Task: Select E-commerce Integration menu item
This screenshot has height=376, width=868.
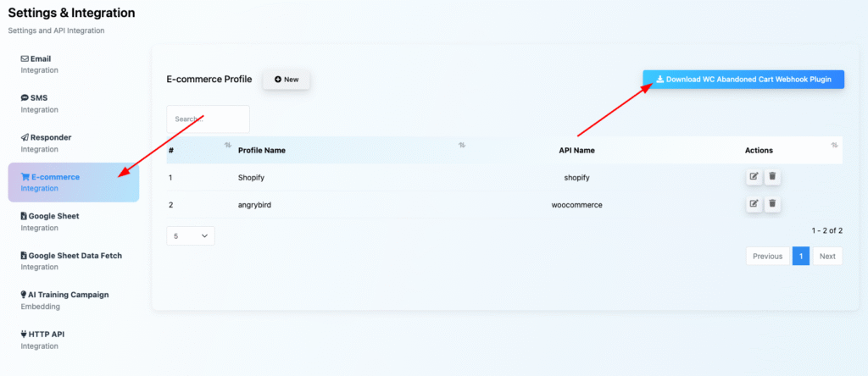Action: (73, 182)
